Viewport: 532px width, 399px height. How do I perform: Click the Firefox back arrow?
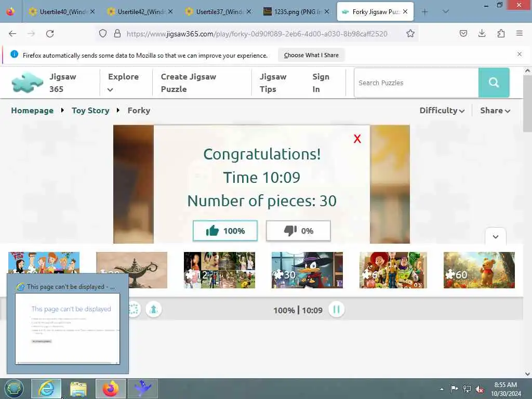[x=12, y=34]
